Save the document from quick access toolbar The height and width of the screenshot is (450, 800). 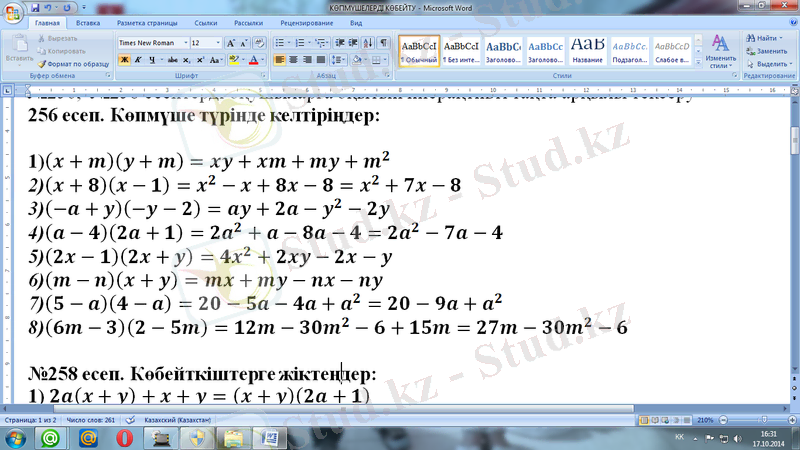[33, 6]
